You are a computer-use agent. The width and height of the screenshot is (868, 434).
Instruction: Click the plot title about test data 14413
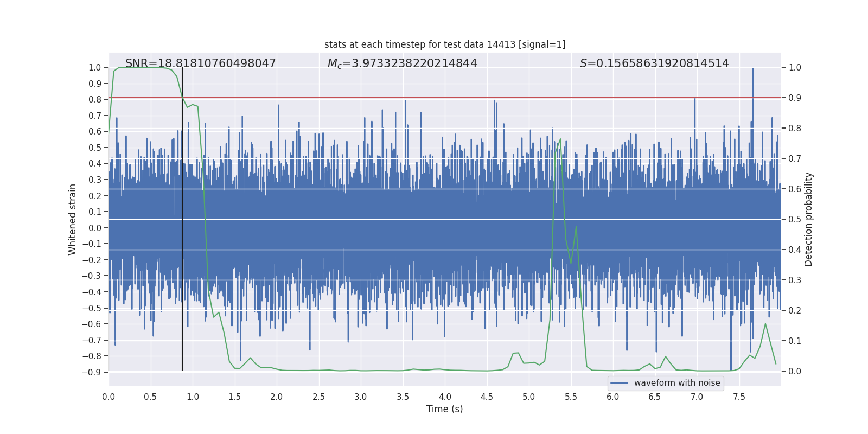click(444, 44)
